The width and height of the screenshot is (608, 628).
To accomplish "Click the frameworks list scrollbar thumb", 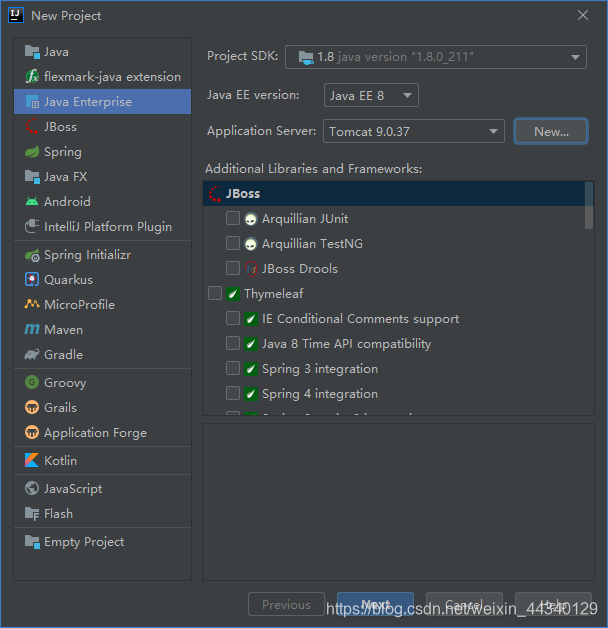I will coord(588,205).
